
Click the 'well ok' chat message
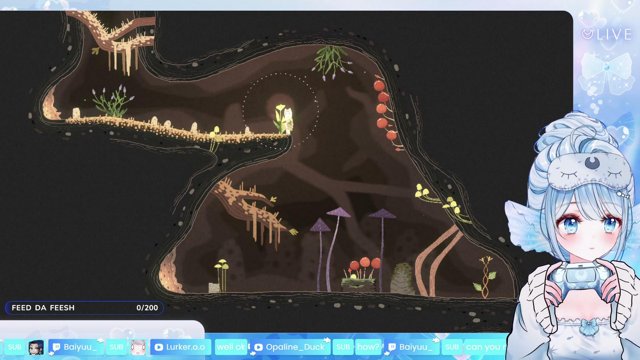tap(231, 347)
